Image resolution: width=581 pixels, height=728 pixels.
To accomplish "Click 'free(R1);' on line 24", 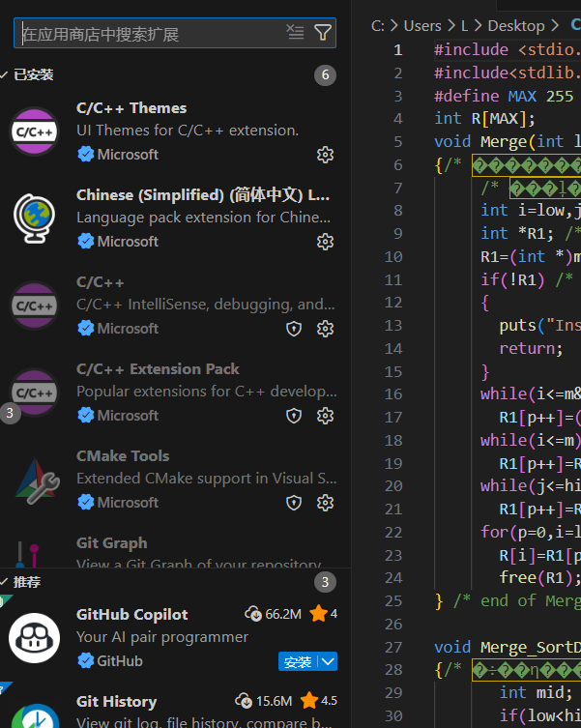I will pos(539,577).
